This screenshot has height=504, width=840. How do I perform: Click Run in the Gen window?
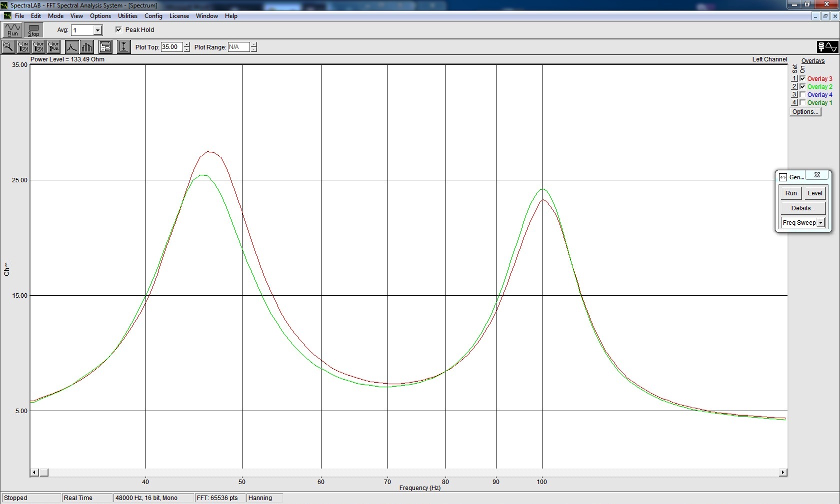tap(791, 193)
